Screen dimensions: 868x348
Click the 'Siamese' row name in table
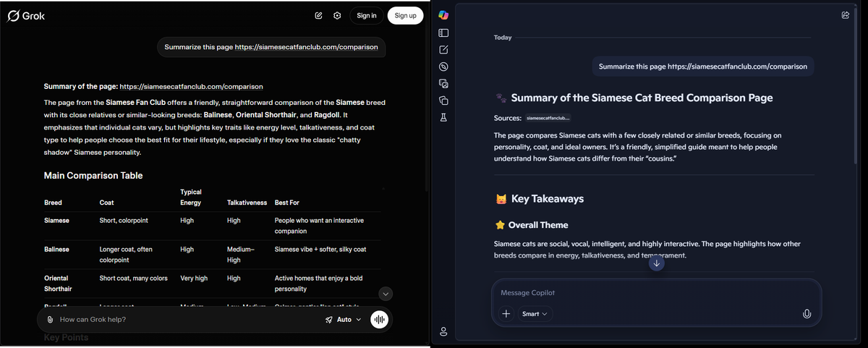click(57, 220)
